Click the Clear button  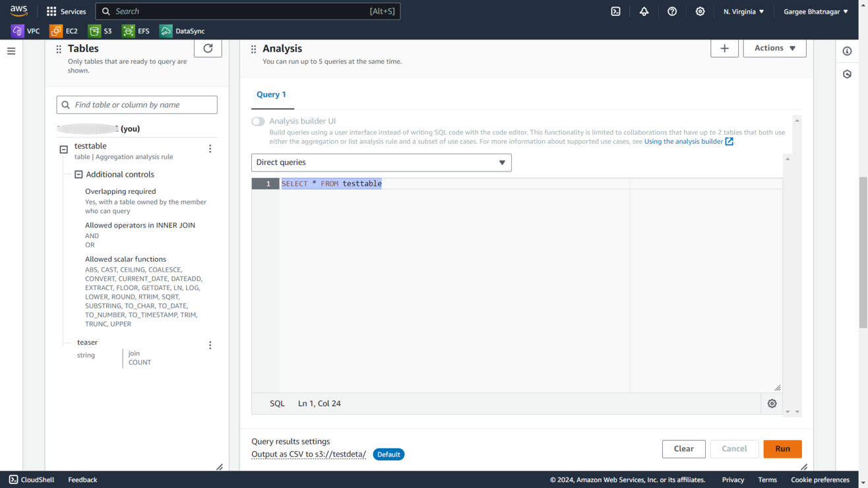(683, 449)
